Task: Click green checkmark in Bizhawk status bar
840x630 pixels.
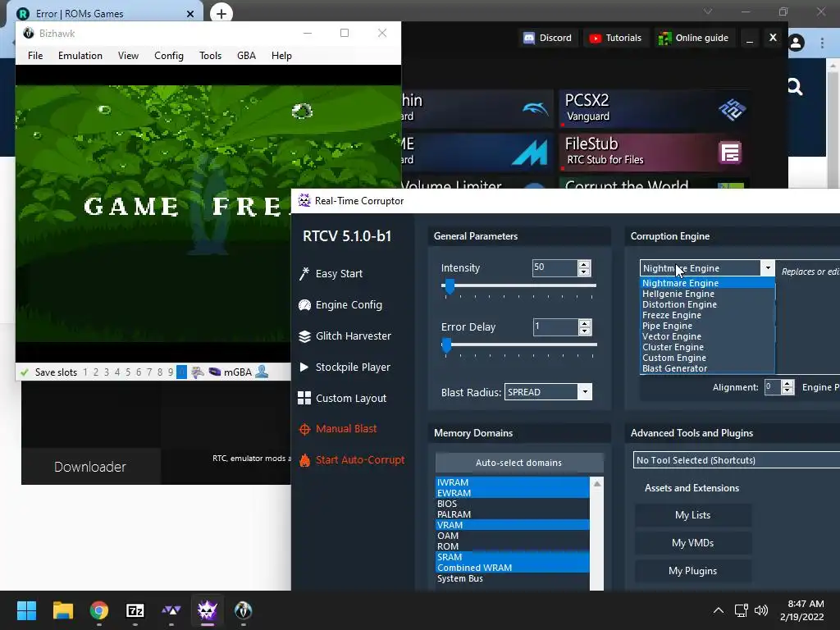Action: point(24,372)
